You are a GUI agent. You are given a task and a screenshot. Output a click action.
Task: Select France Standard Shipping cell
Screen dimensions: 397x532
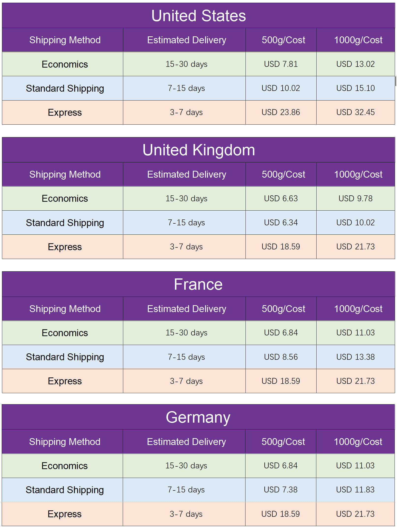pos(62,357)
